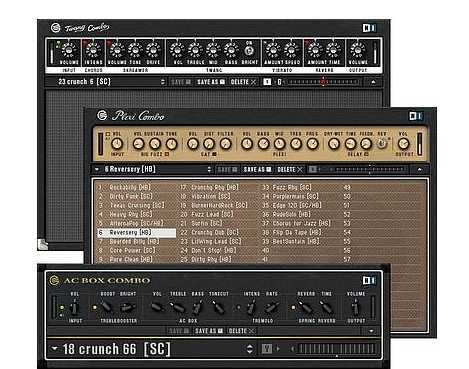The height and width of the screenshot is (369, 469).
Task: Click DELETE in Plexi Combo
Action: pyautogui.click(x=290, y=170)
